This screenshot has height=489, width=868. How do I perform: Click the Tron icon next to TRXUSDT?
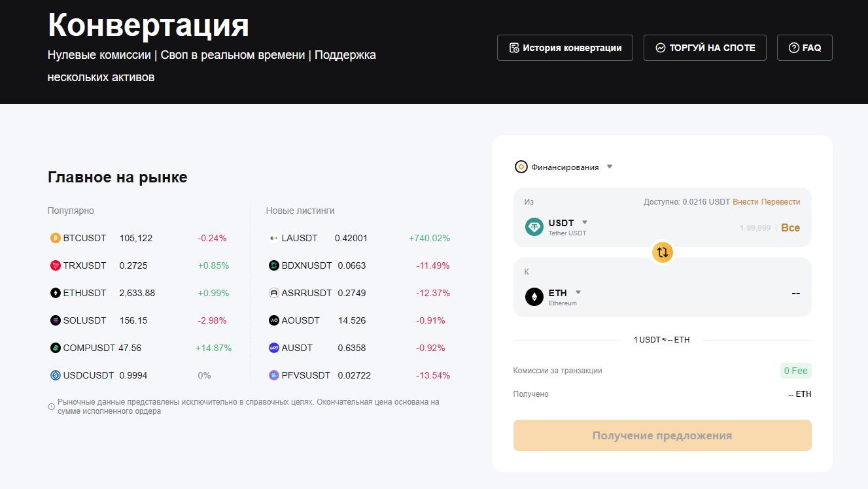click(55, 265)
